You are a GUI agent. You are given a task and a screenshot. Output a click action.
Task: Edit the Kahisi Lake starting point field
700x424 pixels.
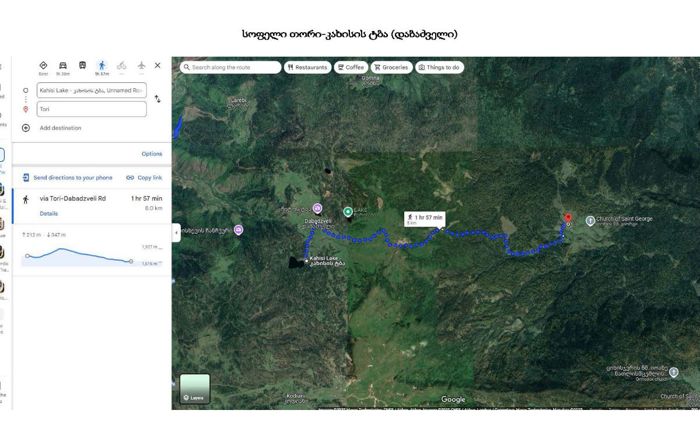(x=92, y=90)
